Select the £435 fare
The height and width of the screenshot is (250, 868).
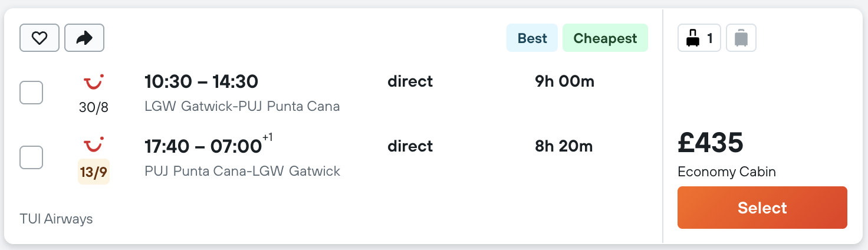(762, 208)
